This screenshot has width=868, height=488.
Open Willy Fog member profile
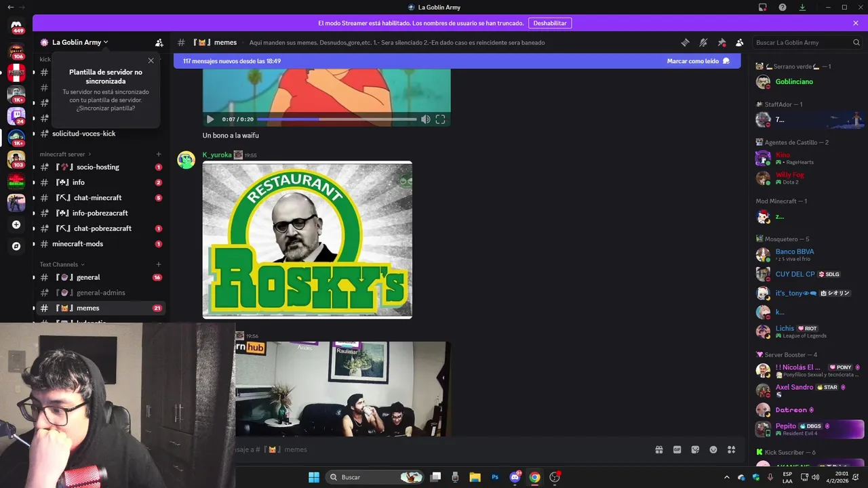tap(807, 178)
